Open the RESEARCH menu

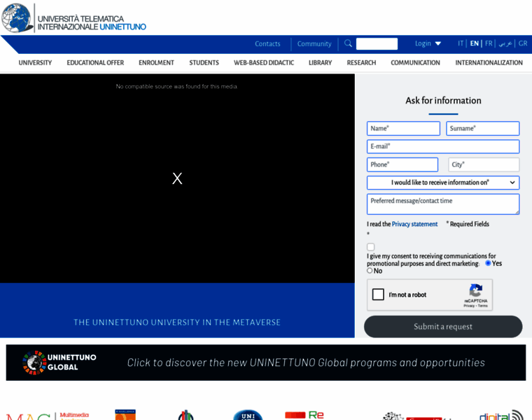(x=361, y=63)
